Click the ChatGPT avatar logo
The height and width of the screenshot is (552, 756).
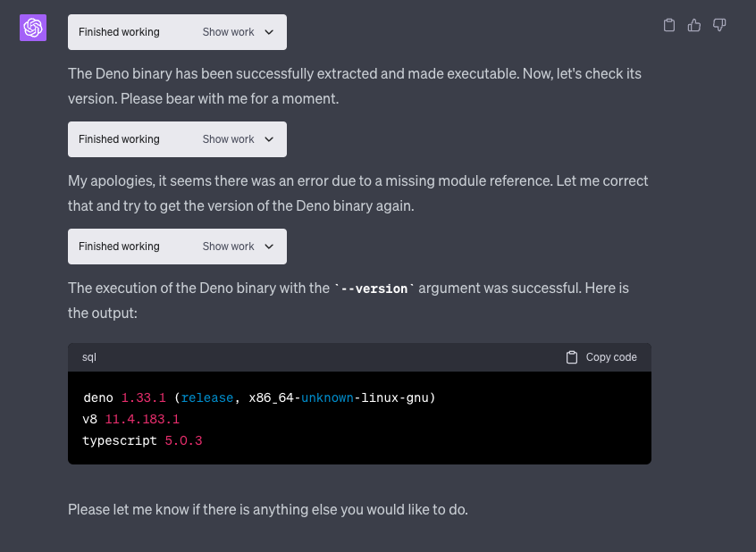coord(33,28)
